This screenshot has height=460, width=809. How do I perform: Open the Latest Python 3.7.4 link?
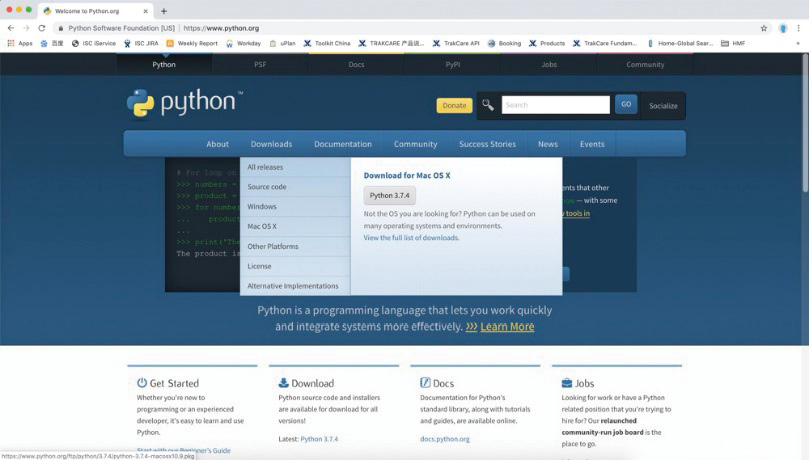tap(319, 439)
